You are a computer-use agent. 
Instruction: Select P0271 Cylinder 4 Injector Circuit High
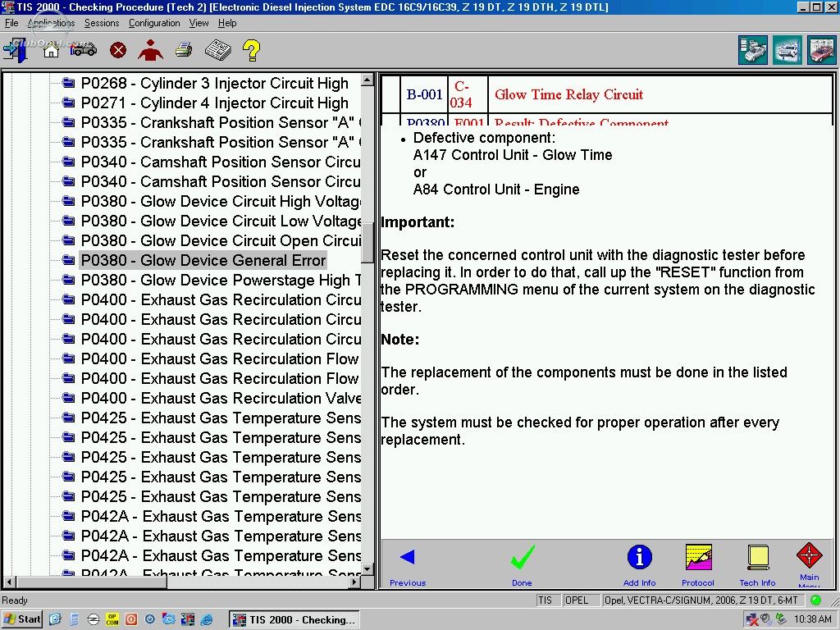pyautogui.click(x=214, y=103)
